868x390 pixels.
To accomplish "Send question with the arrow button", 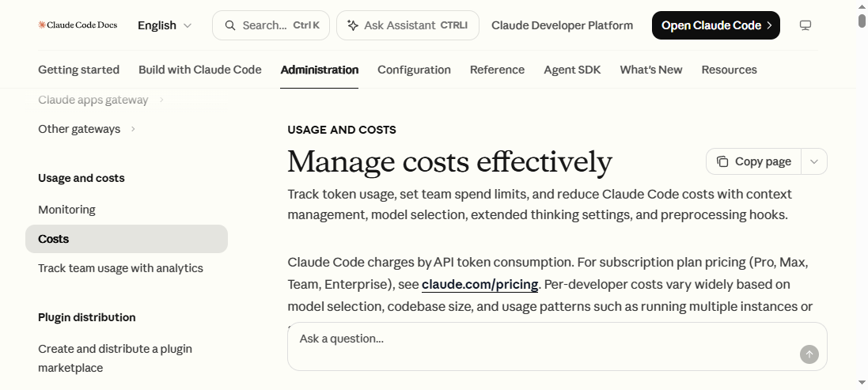I will point(809,354).
